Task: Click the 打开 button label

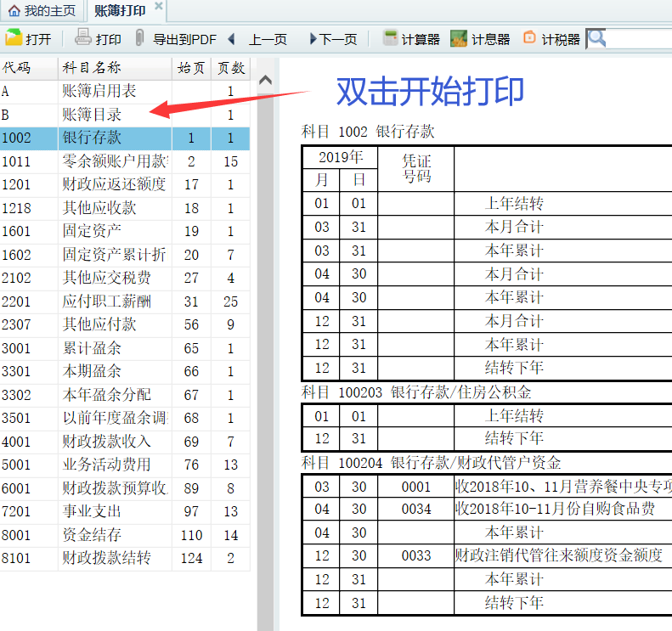Action: (x=38, y=39)
